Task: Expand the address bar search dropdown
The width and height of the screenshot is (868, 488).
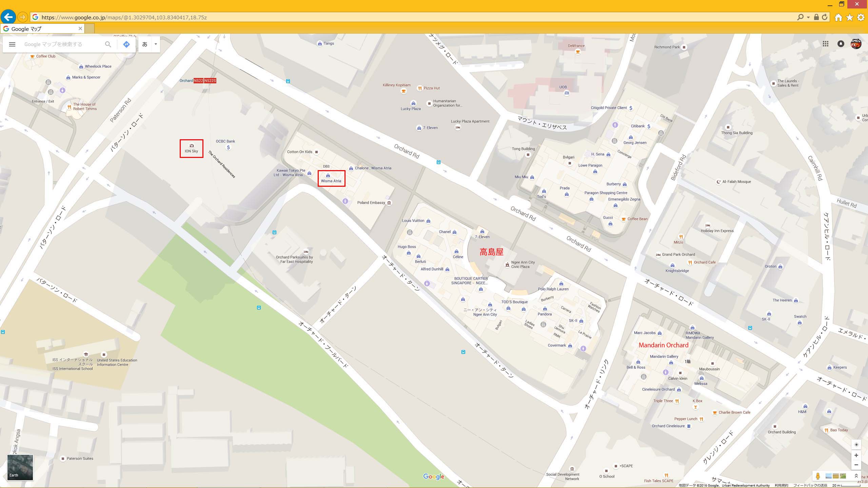Action: [x=808, y=17]
